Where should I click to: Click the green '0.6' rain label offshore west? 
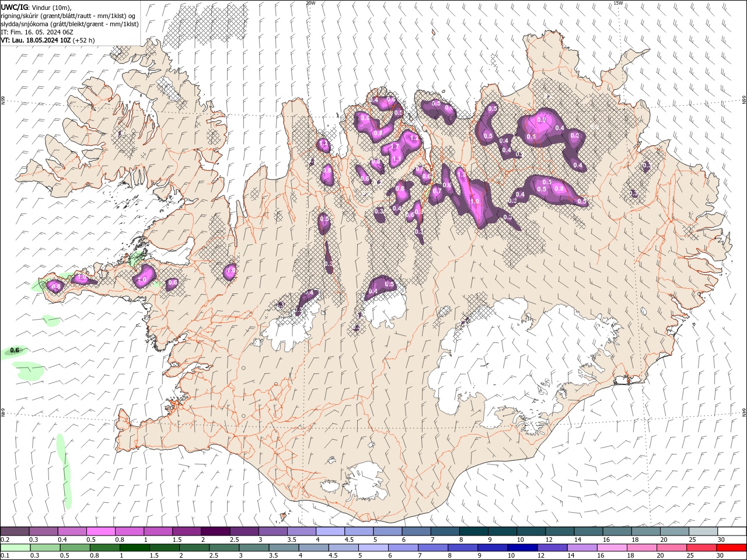[15, 350]
